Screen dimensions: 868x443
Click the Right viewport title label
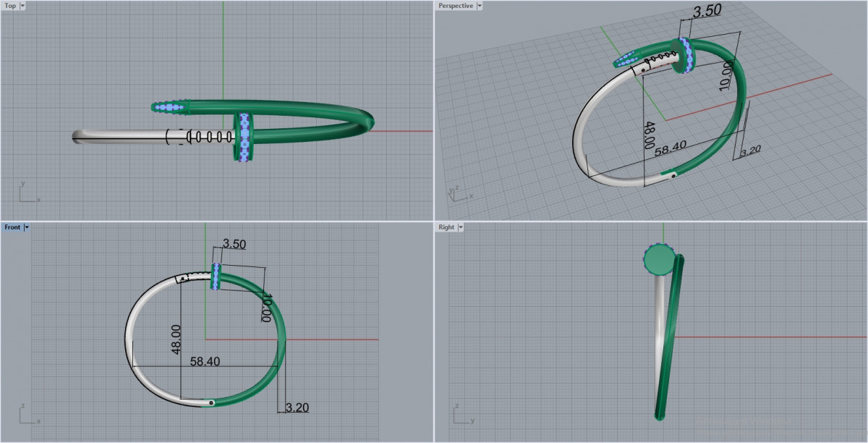coord(446,227)
